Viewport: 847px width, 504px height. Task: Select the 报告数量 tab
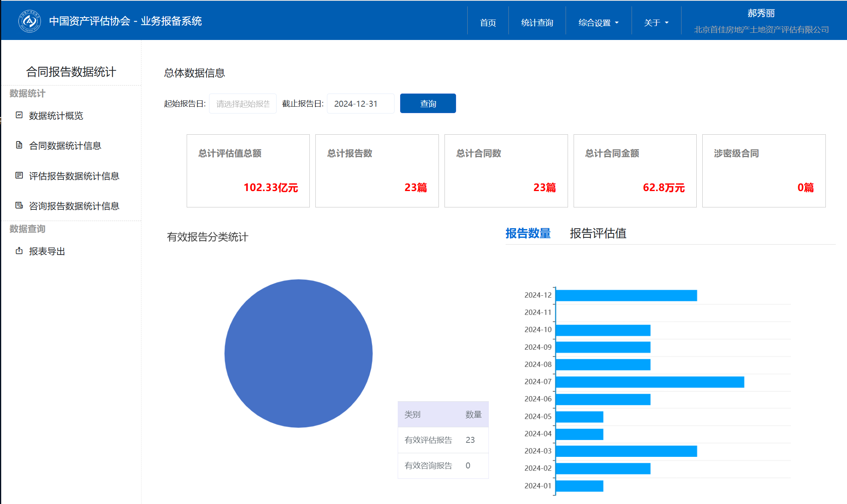coord(528,233)
